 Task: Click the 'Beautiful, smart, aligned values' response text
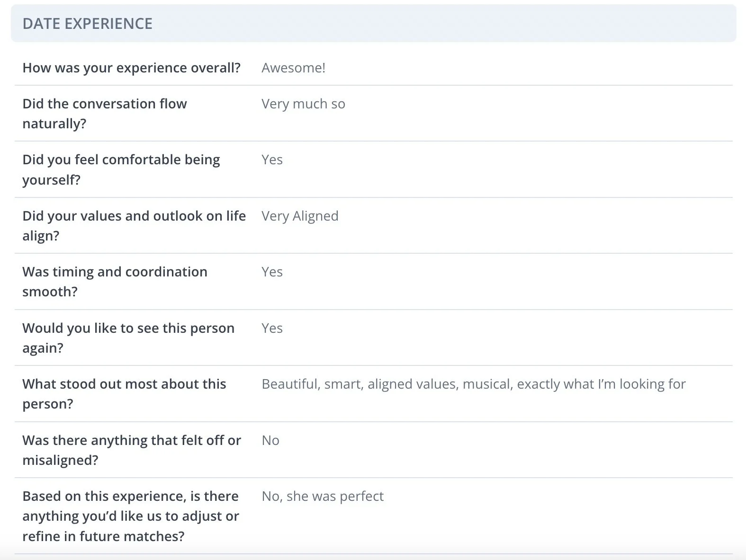click(x=473, y=384)
